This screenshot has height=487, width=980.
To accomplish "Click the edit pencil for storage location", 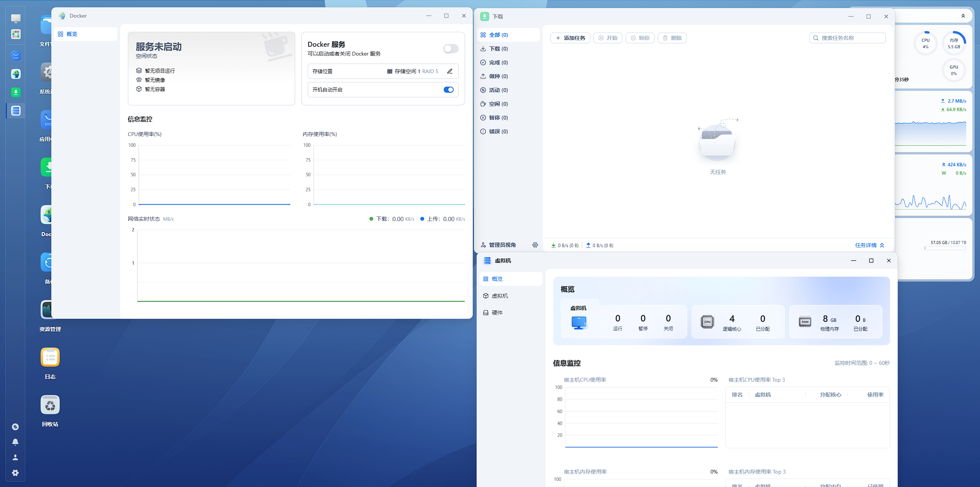I will tap(450, 71).
